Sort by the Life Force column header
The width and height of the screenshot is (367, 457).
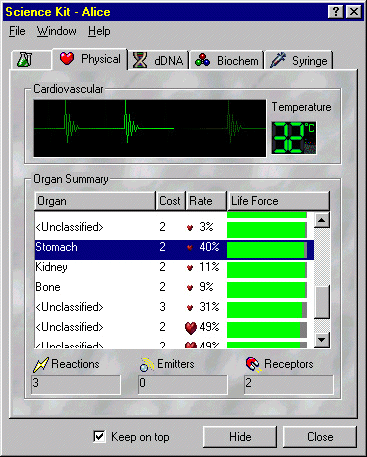pyautogui.click(x=279, y=201)
